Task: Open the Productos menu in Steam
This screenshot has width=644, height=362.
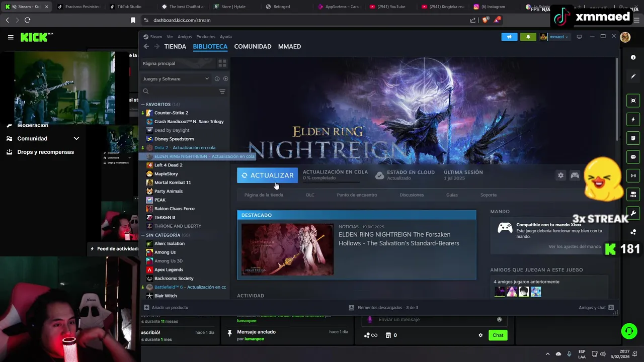Action: [206, 37]
